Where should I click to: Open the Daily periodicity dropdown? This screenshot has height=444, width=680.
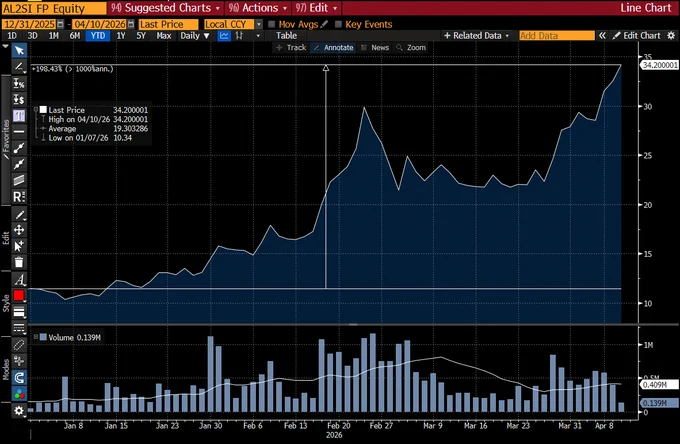[x=195, y=36]
